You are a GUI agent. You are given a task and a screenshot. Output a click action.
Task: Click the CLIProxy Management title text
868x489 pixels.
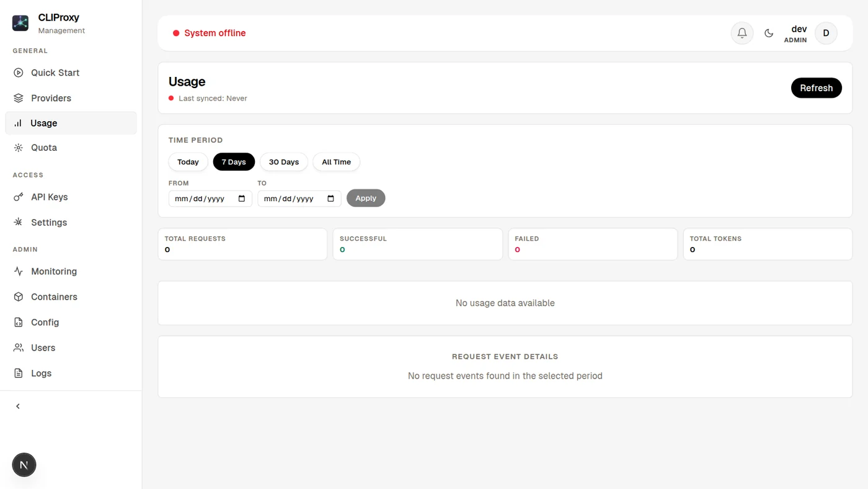tap(61, 24)
